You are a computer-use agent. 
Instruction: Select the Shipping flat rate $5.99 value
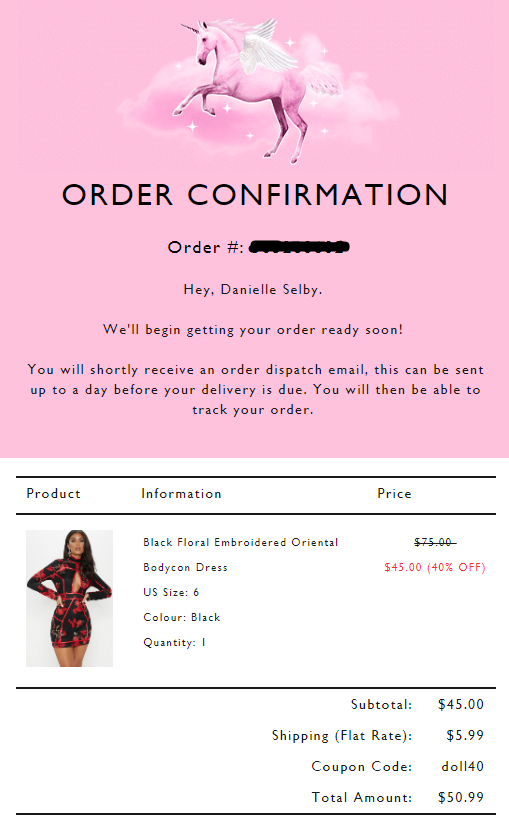465,735
